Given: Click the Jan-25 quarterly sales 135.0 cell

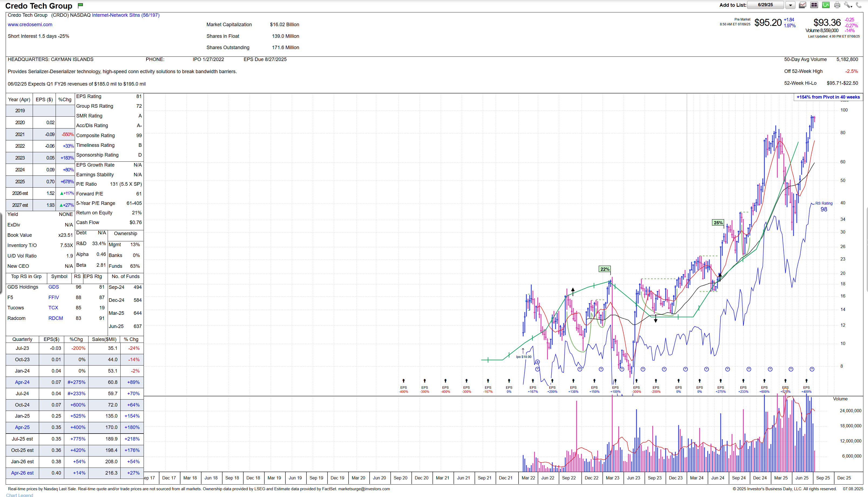Looking at the screenshot, I should point(105,416).
